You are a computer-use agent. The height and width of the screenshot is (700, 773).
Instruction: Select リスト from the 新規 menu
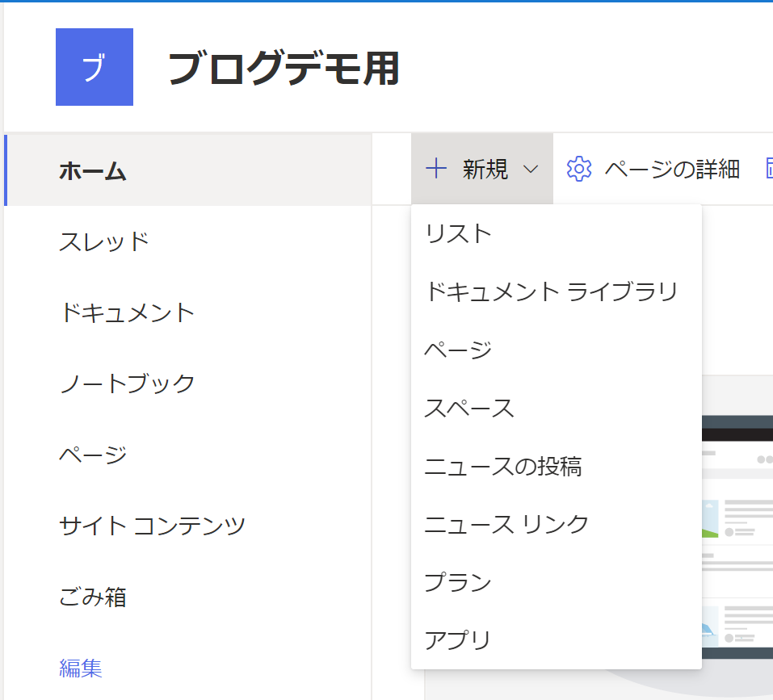tap(556, 233)
